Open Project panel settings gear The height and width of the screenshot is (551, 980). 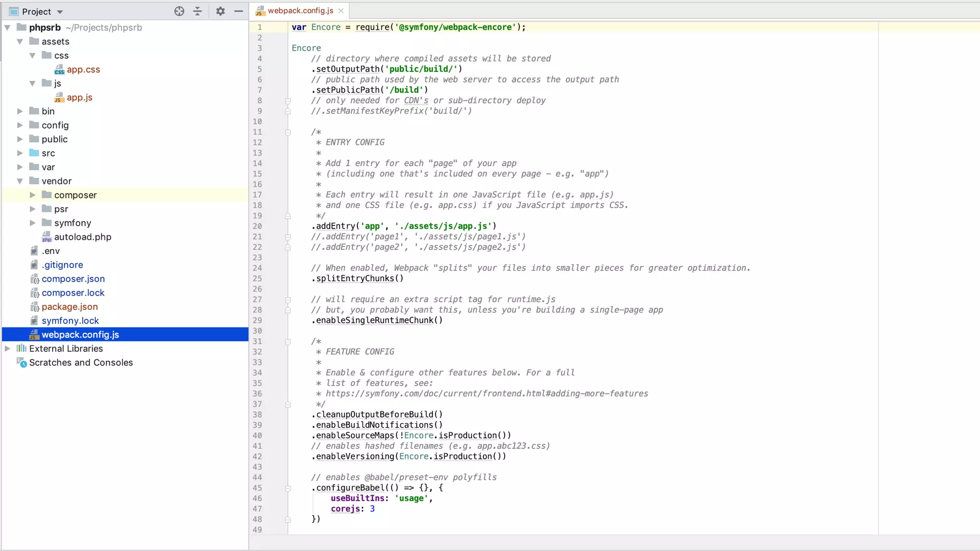point(220,11)
